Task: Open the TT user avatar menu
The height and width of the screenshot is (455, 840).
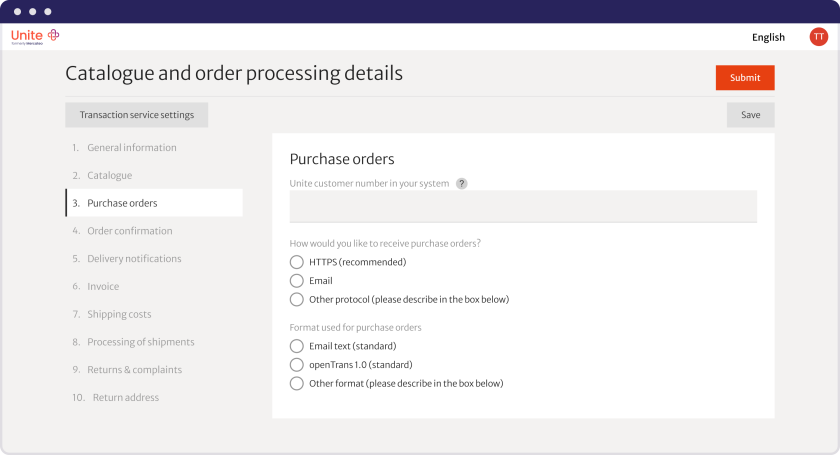Action: coord(818,37)
